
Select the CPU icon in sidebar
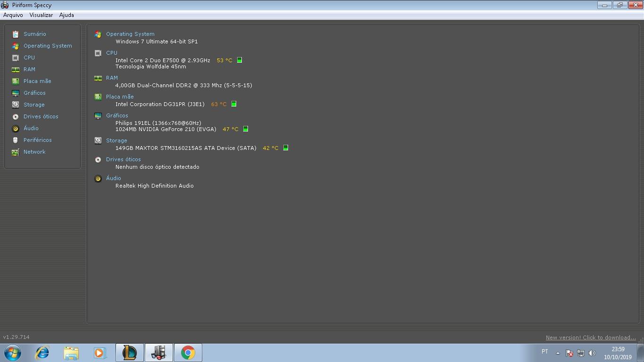click(16, 58)
